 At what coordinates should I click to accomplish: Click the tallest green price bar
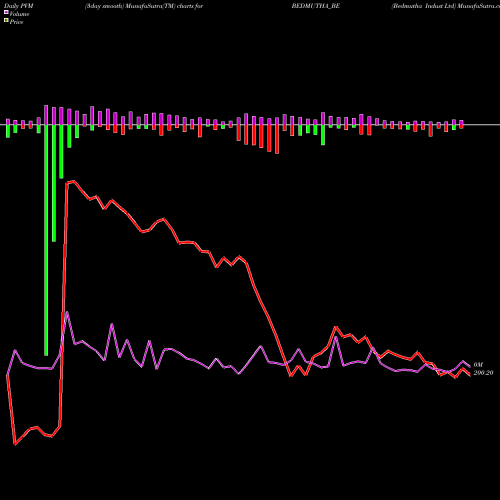pos(46,240)
